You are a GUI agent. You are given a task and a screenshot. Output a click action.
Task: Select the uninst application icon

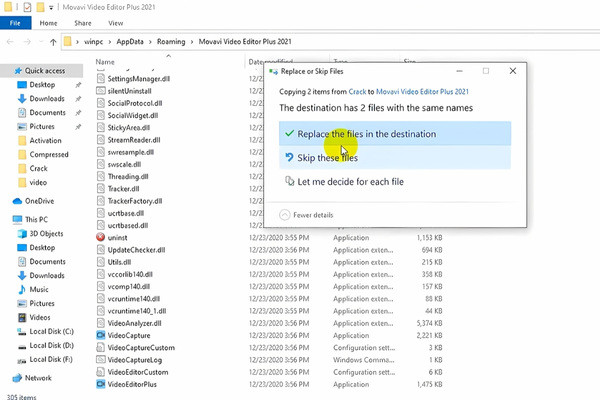click(101, 237)
